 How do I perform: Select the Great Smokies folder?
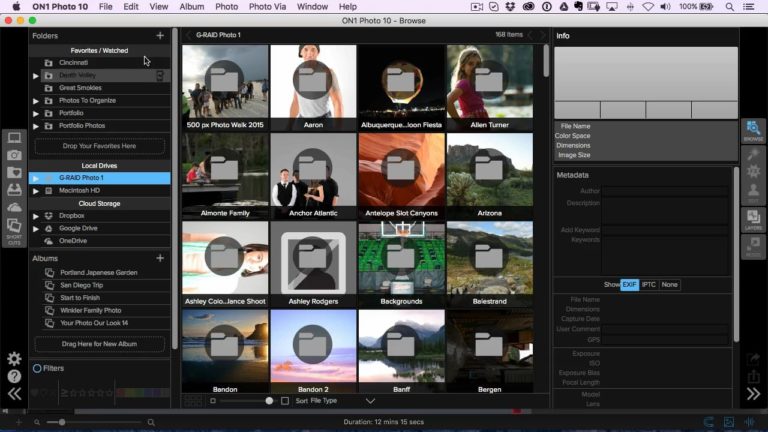pyautogui.click(x=80, y=88)
